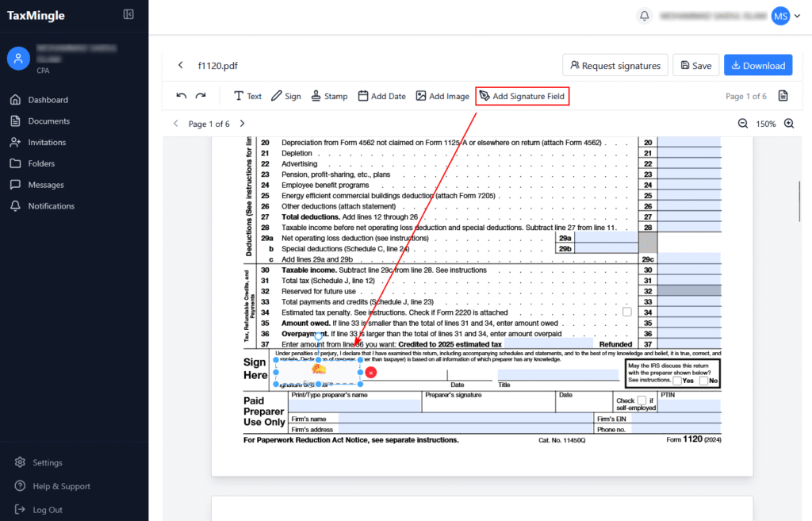
Task: Click the undo arrow icon
Action: point(182,96)
